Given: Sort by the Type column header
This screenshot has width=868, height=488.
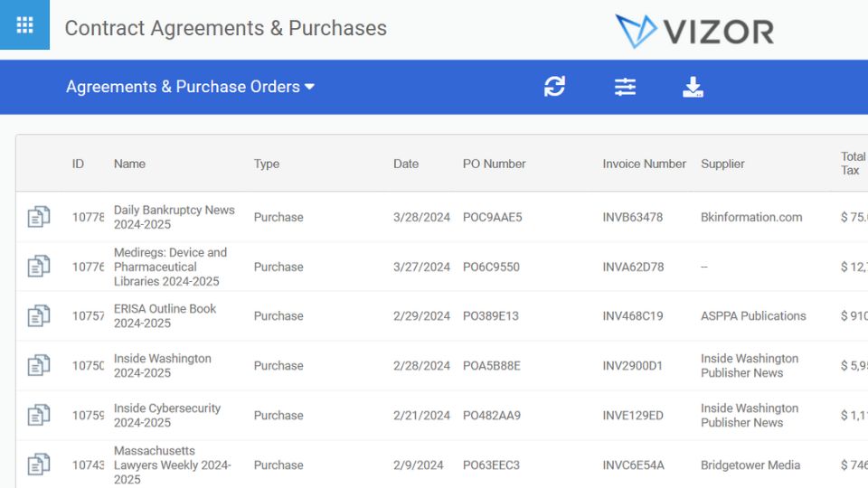Looking at the screenshot, I should click(266, 164).
